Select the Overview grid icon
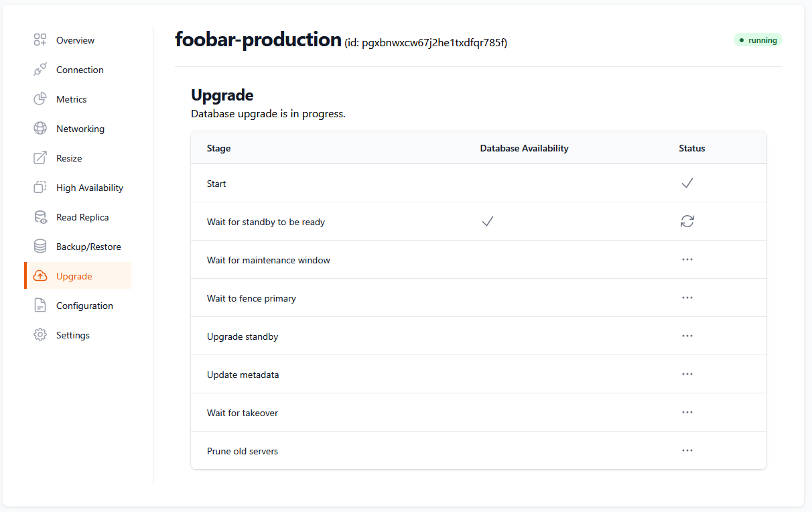This screenshot has height=512, width=812. 40,40
